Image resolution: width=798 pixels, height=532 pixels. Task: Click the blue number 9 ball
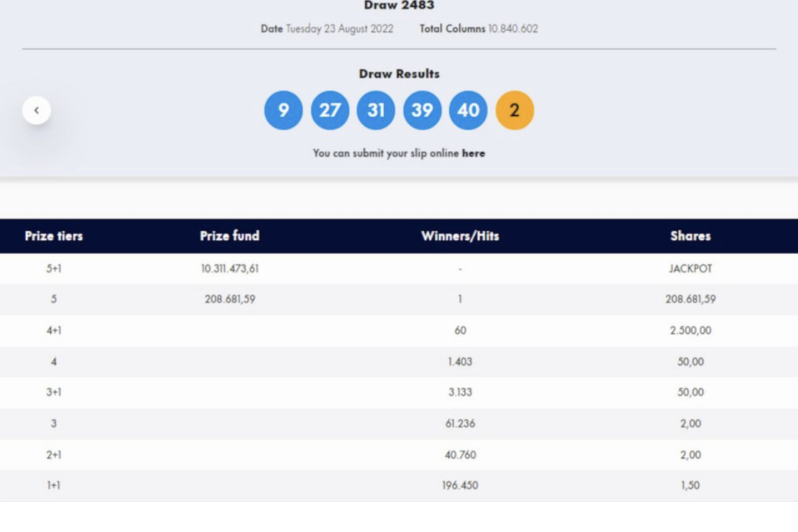(283, 110)
